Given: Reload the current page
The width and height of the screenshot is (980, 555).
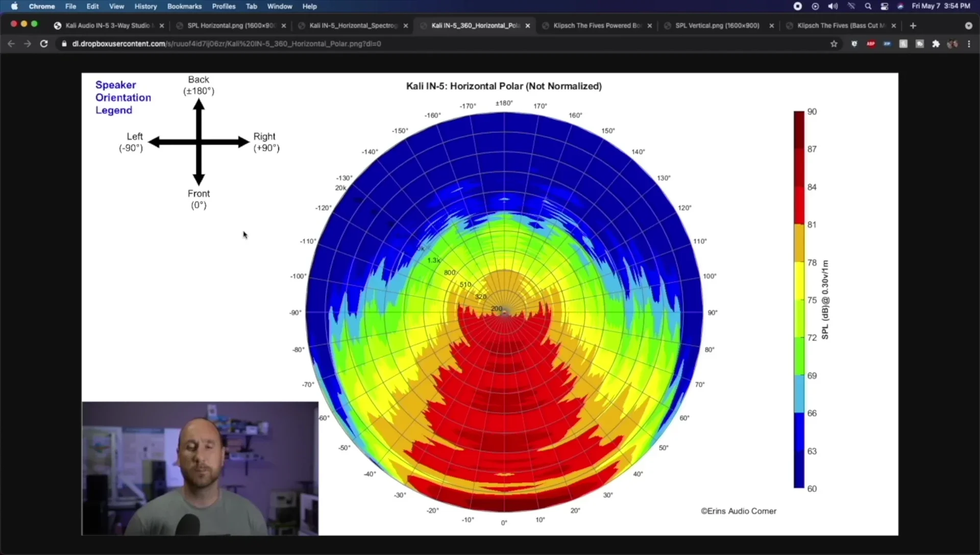Looking at the screenshot, I should (x=44, y=44).
